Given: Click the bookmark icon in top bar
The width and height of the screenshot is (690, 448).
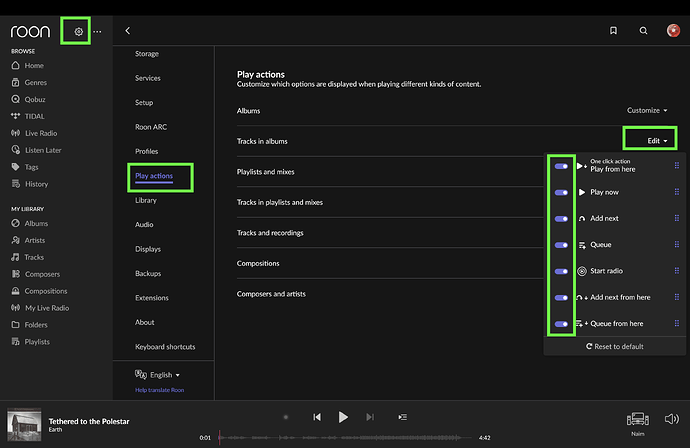Looking at the screenshot, I should pyautogui.click(x=613, y=31).
